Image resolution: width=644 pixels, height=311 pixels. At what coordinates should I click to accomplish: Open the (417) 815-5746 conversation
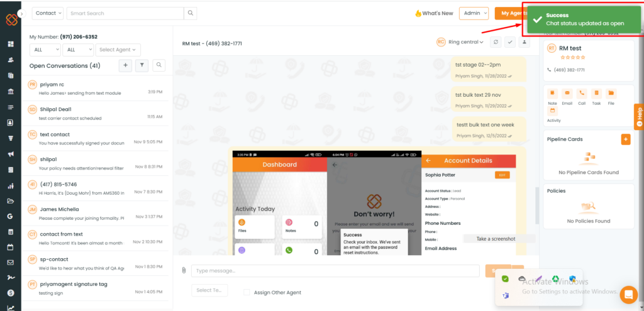pyautogui.click(x=95, y=188)
